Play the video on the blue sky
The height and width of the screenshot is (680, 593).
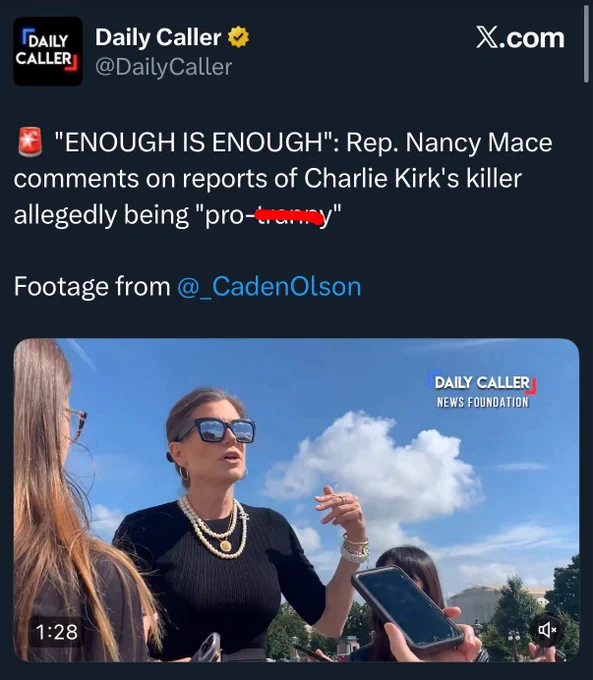[296, 500]
